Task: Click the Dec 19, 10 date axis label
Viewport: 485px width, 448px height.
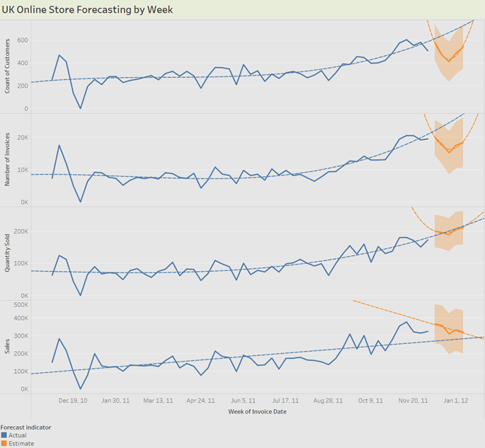Action: tap(73, 401)
